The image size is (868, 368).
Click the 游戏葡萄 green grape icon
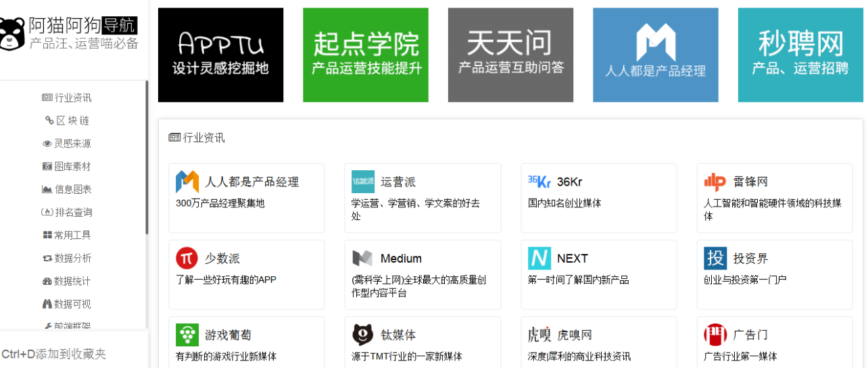187,335
